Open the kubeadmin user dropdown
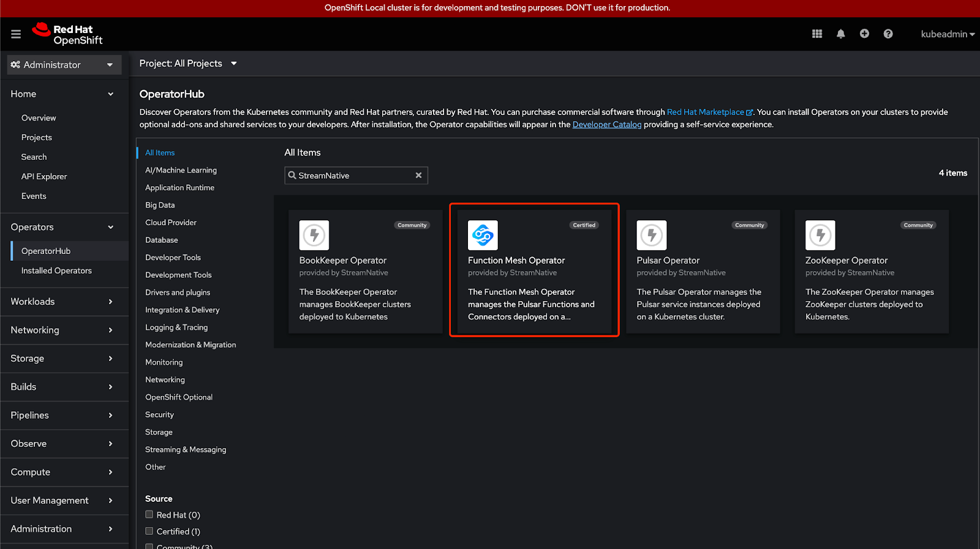The height and width of the screenshot is (549, 980). click(948, 34)
